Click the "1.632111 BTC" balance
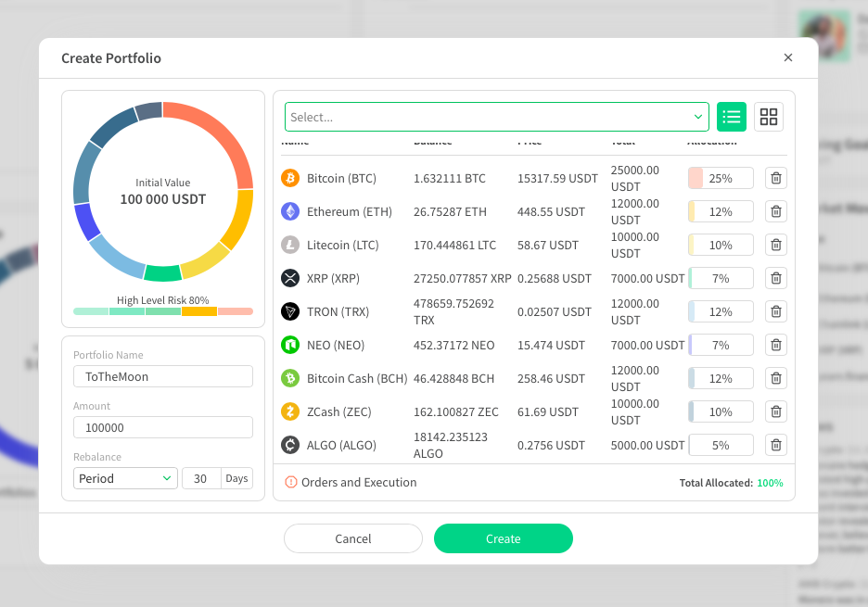The height and width of the screenshot is (607, 868). click(450, 178)
